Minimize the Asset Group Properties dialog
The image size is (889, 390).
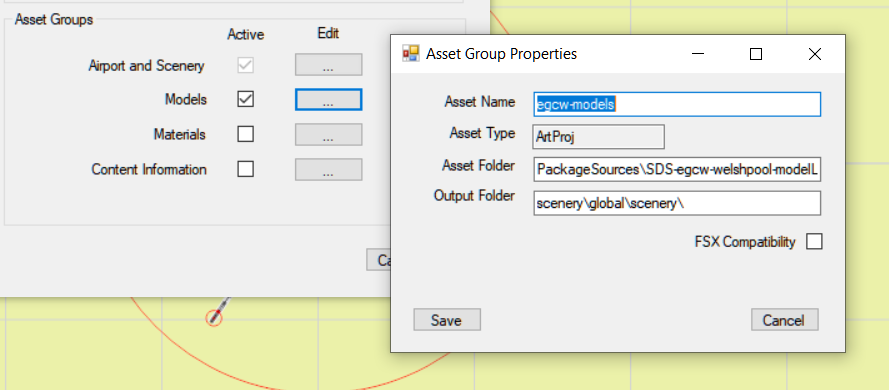(x=698, y=54)
